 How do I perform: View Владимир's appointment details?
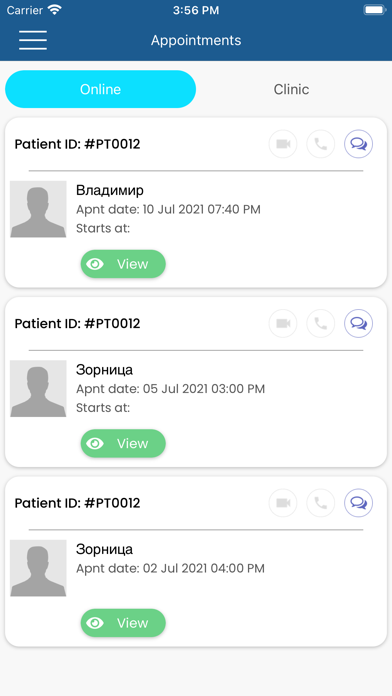click(x=123, y=264)
